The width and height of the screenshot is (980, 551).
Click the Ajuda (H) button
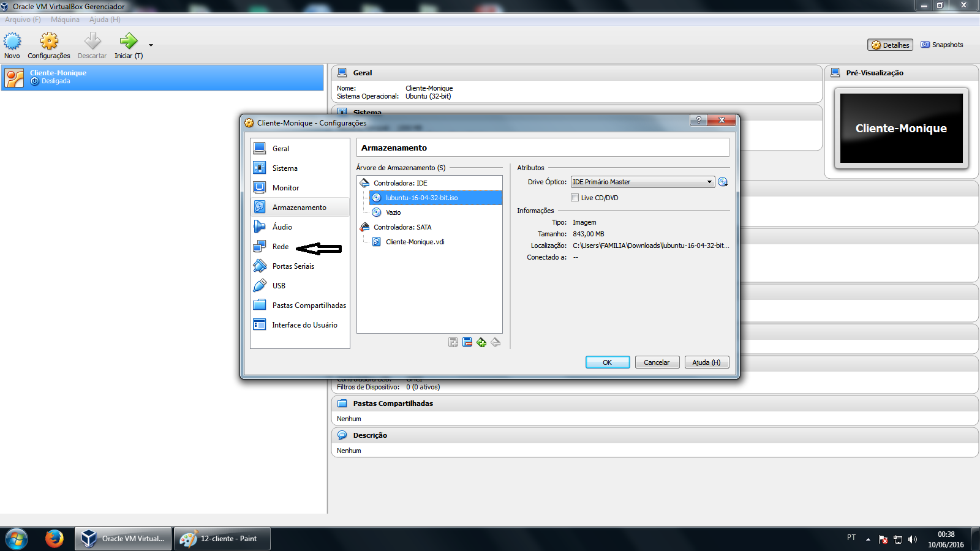[706, 362]
